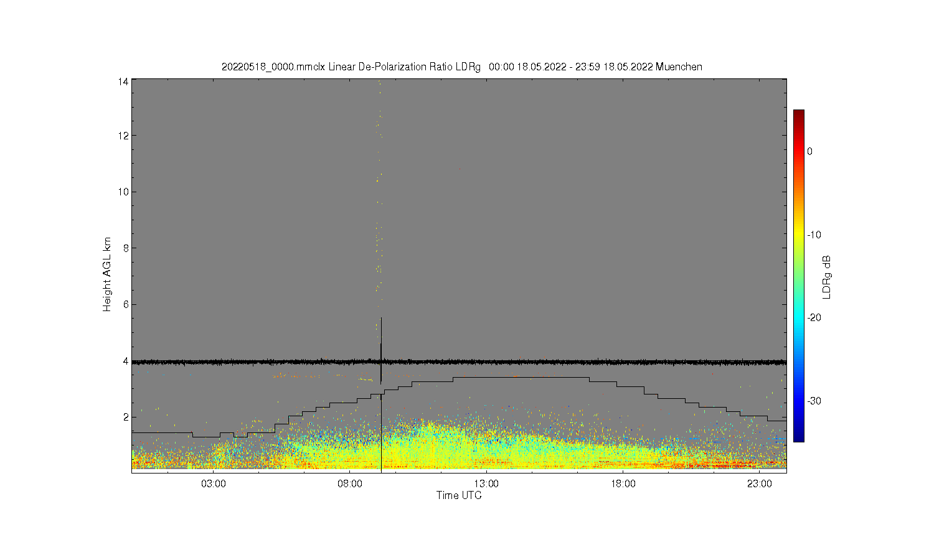Click the height tick label 2
Viewport: 934px width, 560px height.
click(126, 417)
